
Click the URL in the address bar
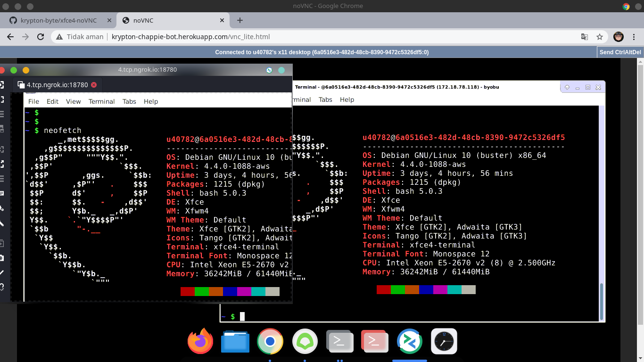click(x=190, y=37)
